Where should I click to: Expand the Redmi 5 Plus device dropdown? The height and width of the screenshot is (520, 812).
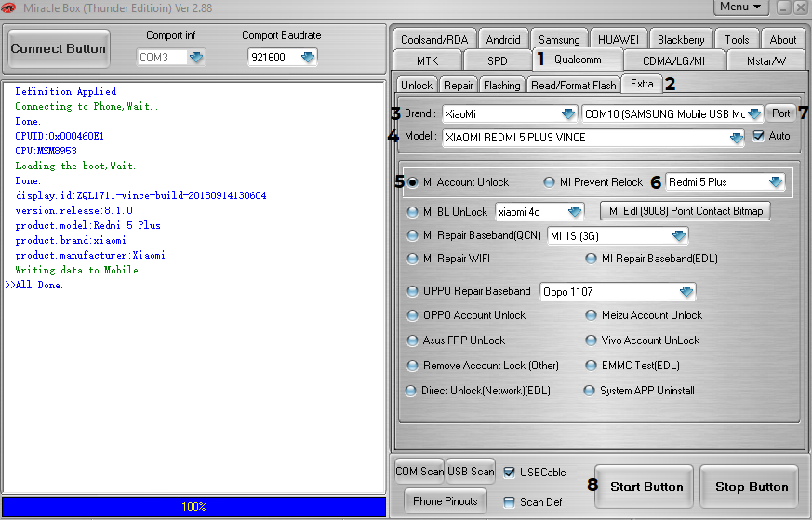pyautogui.click(x=775, y=182)
